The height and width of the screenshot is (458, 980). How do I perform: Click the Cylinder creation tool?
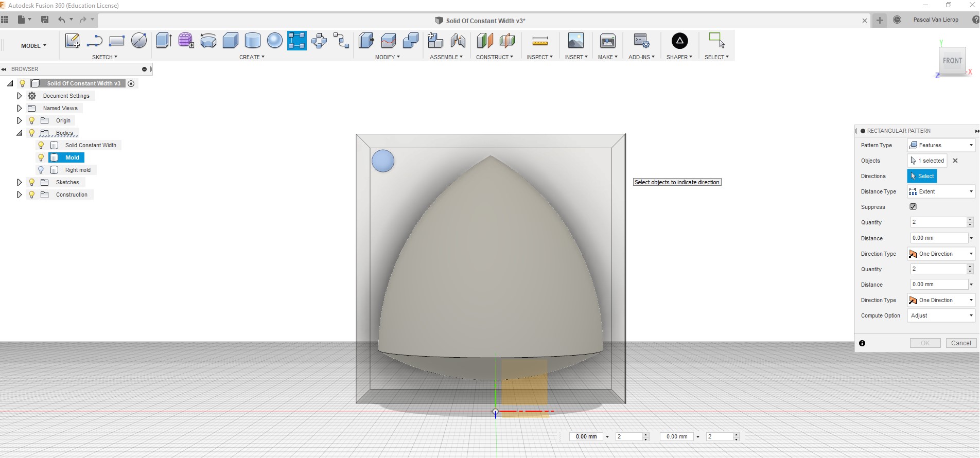252,41
